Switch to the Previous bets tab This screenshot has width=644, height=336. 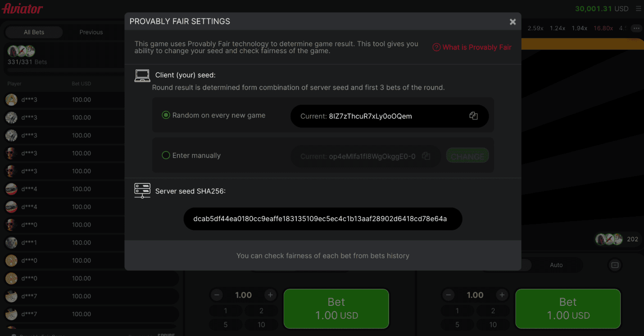(x=91, y=32)
